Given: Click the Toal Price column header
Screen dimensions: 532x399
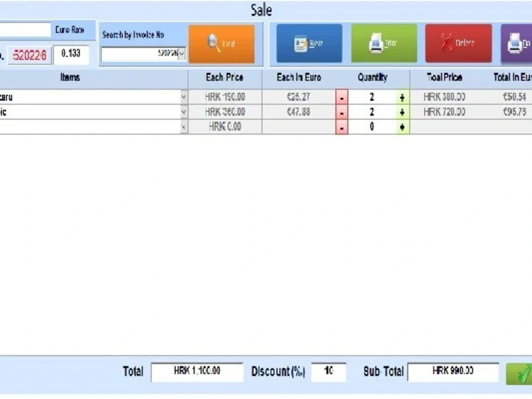Looking at the screenshot, I should 444,77.
